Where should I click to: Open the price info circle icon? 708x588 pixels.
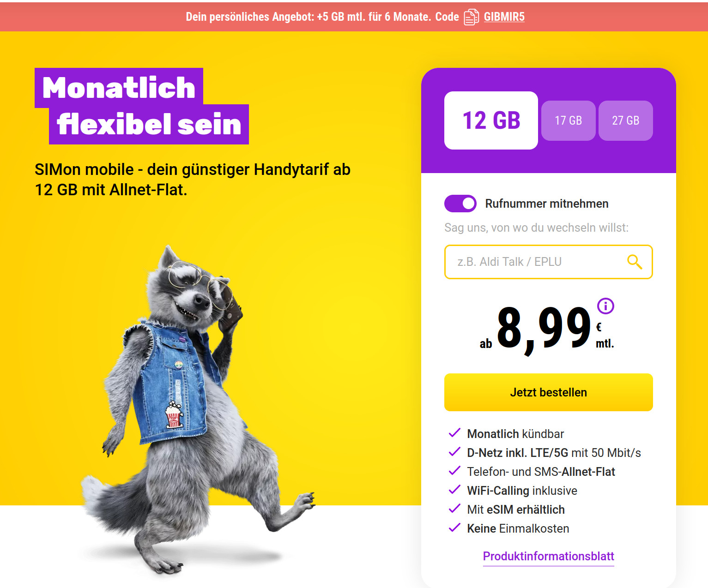click(605, 306)
